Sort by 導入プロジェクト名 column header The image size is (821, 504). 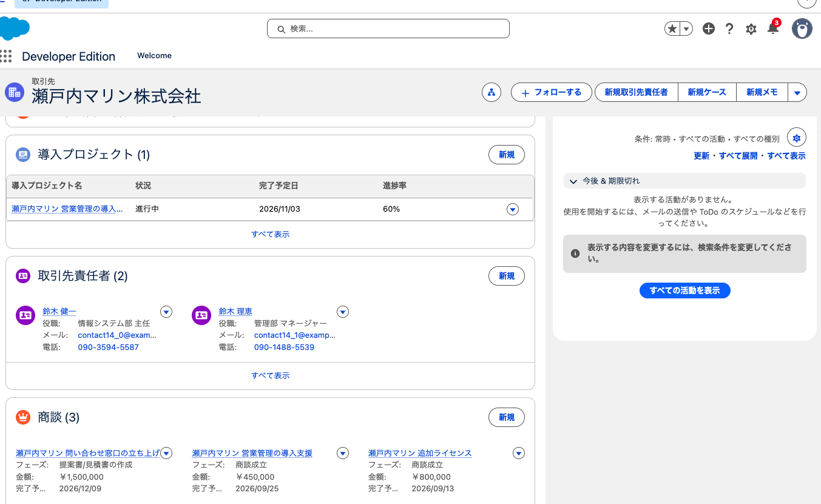[x=47, y=186]
